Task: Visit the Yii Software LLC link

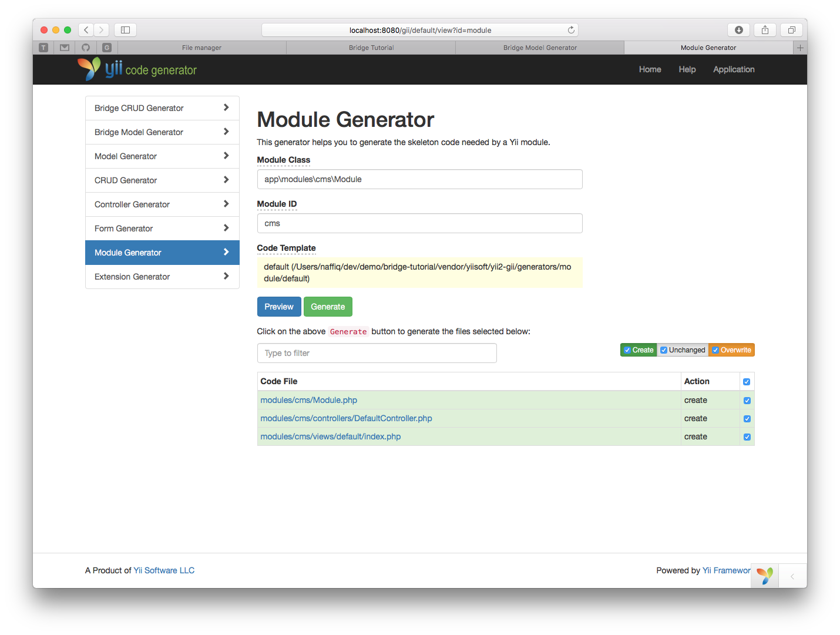Action: click(x=164, y=570)
